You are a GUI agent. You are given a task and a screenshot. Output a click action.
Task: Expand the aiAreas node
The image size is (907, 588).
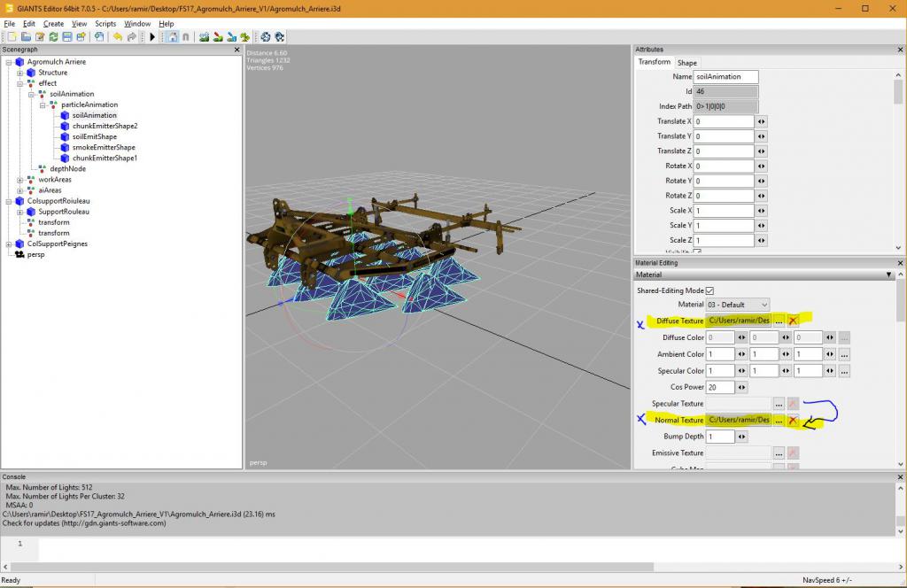[x=20, y=190]
